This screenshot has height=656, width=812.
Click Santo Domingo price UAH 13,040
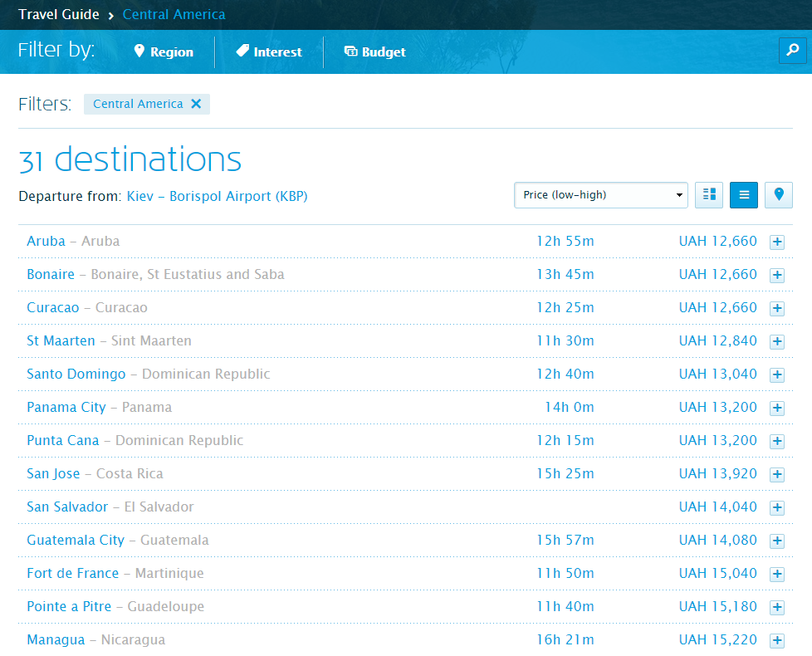click(717, 374)
